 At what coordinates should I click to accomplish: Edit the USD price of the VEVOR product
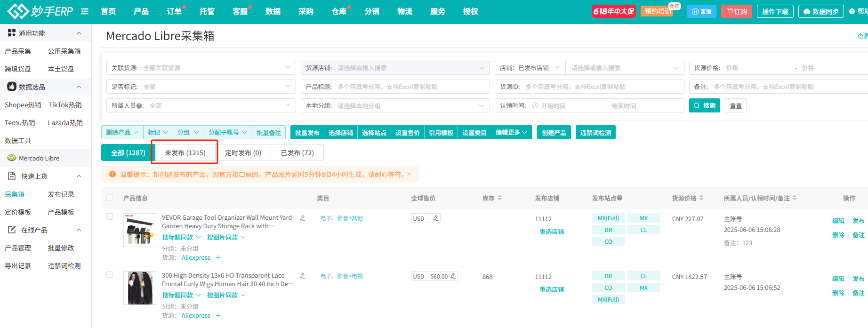pyautogui.click(x=436, y=218)
